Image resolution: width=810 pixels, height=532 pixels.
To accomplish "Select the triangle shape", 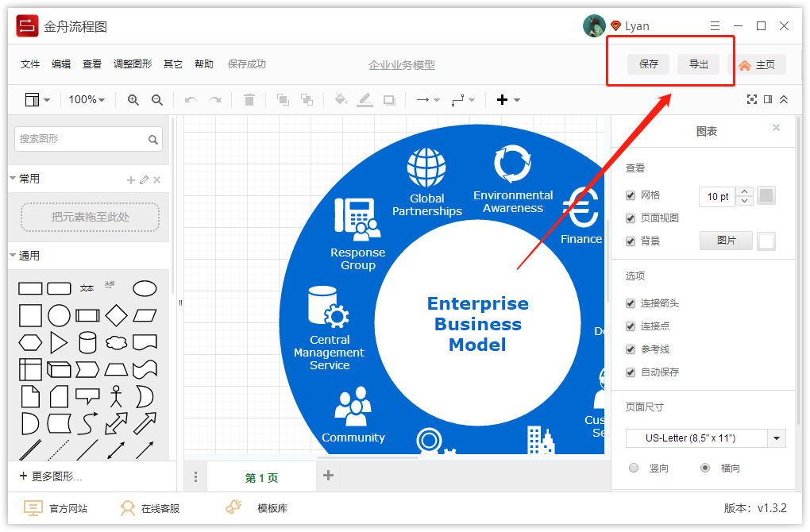I will [x=59, y=342].
